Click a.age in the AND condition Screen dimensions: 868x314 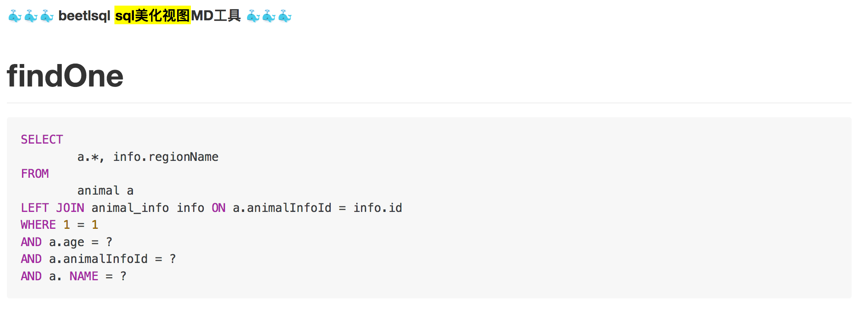[x=67, y=242]
